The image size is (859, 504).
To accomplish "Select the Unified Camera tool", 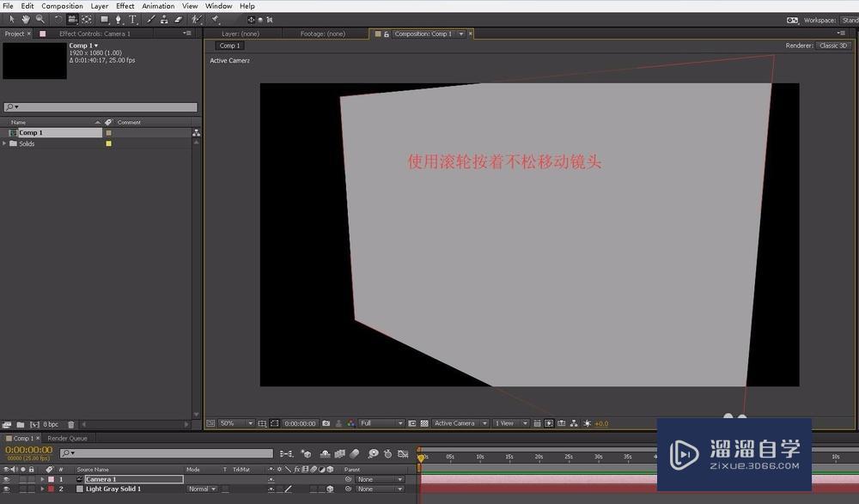I will 72,19.
